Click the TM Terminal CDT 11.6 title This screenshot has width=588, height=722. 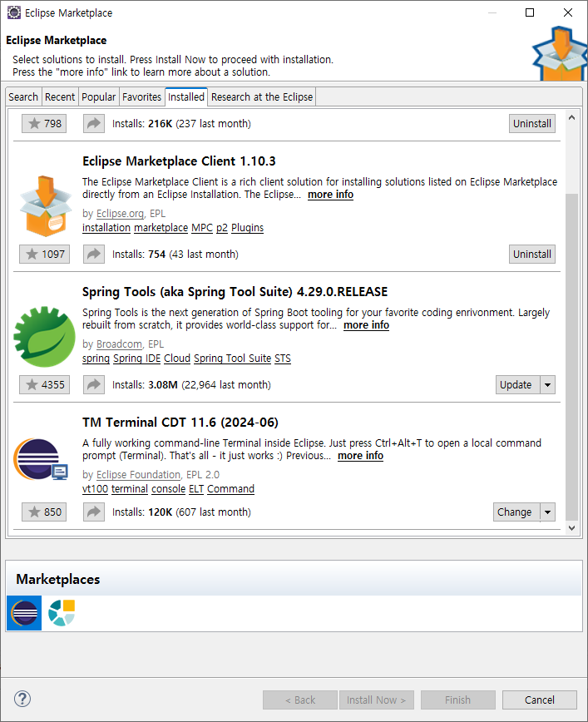pyautogui.click(x=180, y=423)
